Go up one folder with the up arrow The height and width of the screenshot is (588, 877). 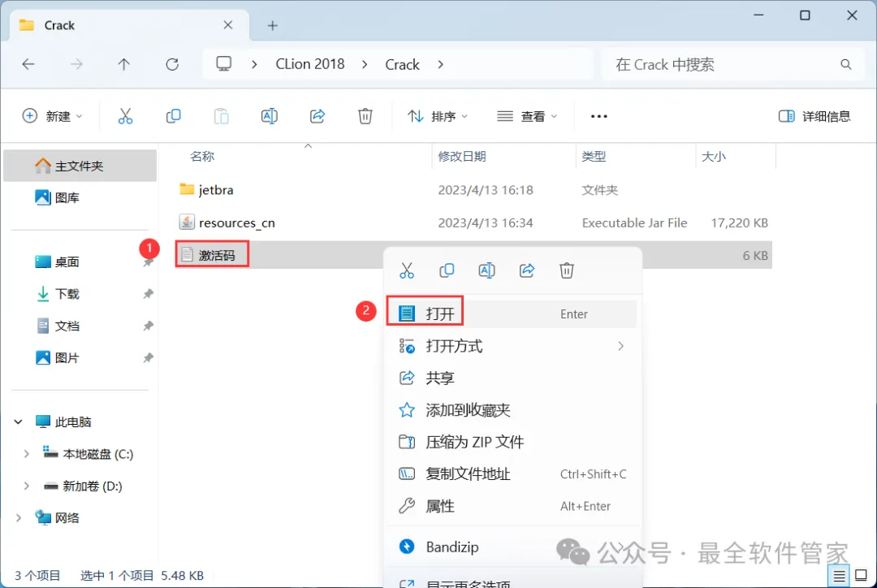tap(123, 64)
